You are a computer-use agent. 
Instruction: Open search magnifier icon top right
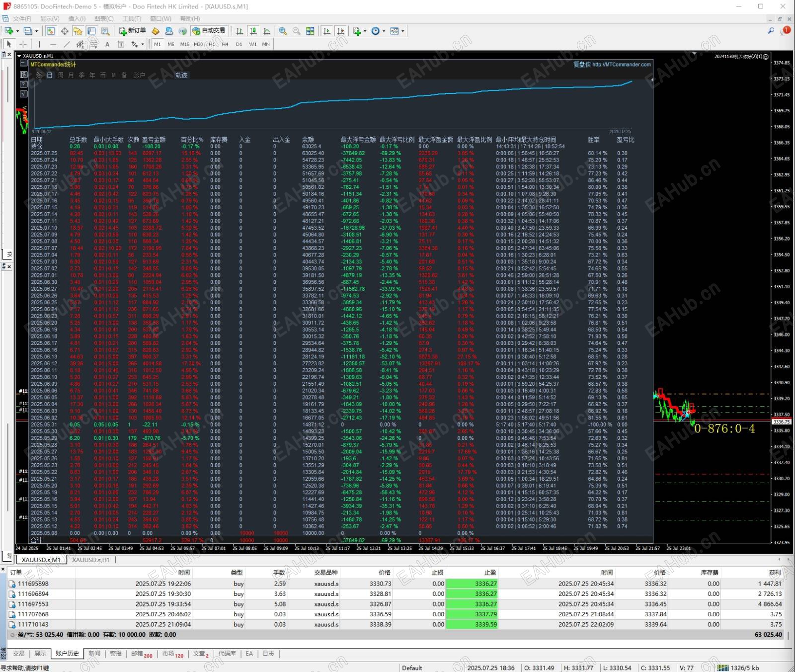[x=771, y=31]
